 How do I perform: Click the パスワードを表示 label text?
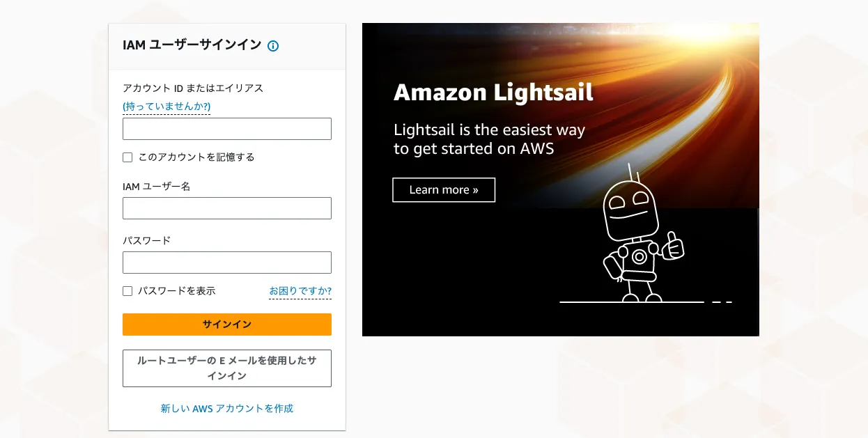point(177,291)
